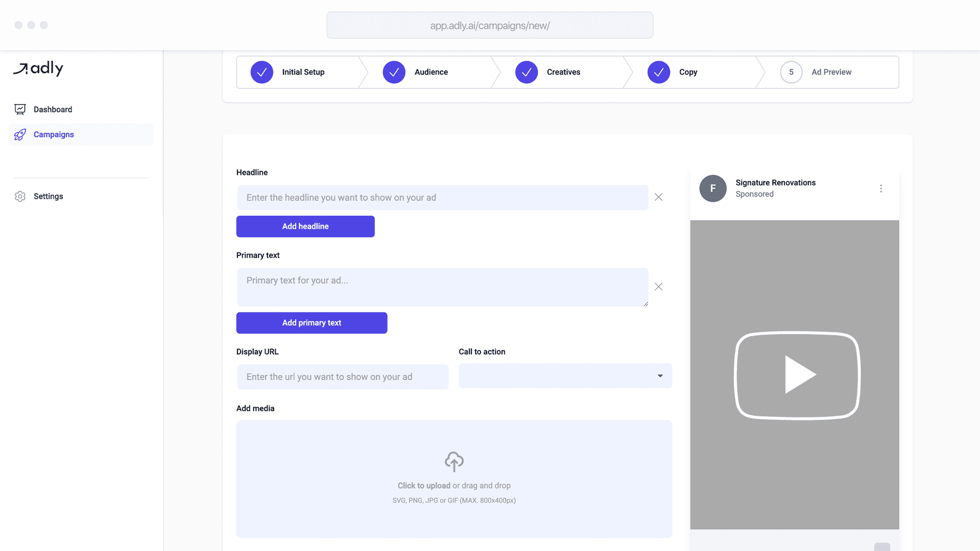Click the Copy step completed toggle
Viewport: 980px width, 551px height.
click(x=658, y=72)
